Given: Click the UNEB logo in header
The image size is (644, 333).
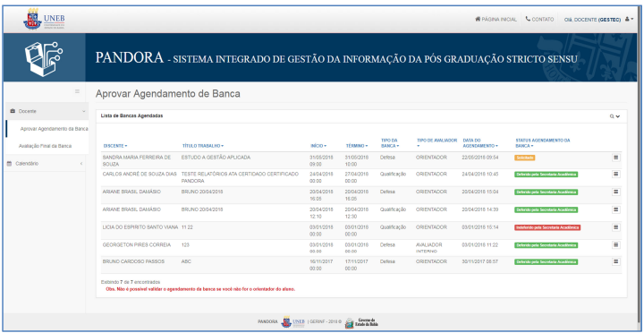Looking at the screenshot, I should 45,20.
